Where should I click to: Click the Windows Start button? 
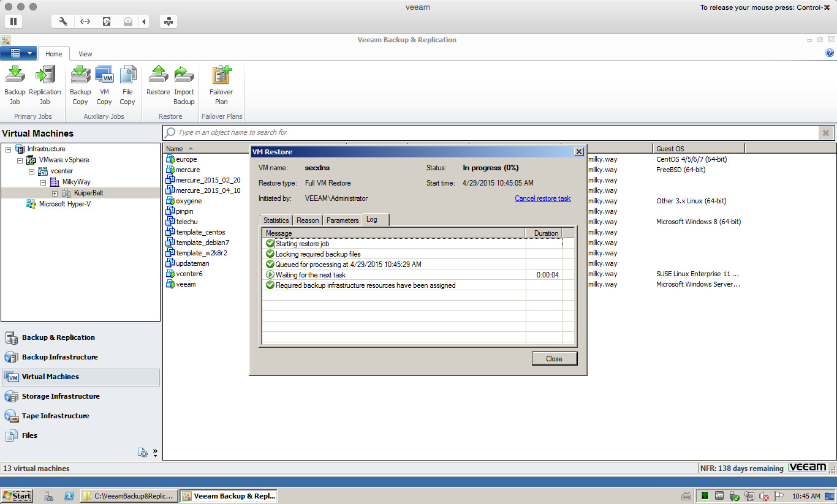[17, 496]
